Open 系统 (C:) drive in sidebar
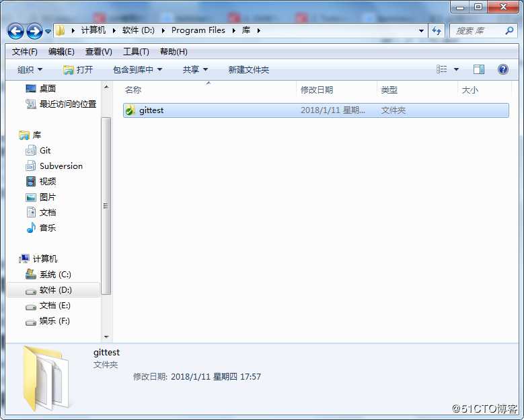 [x=48, y=275]
